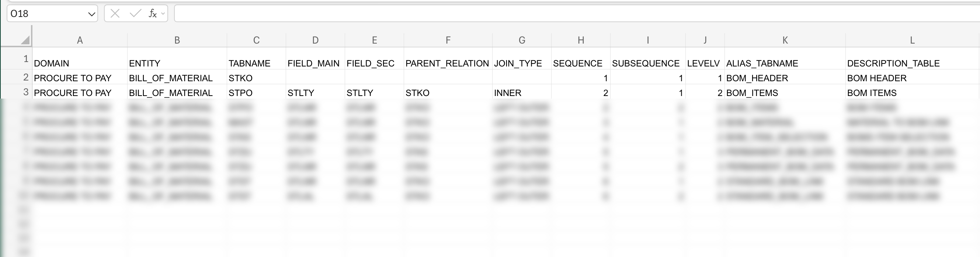
Task: Click inside the formula bar
Action: 380,13
